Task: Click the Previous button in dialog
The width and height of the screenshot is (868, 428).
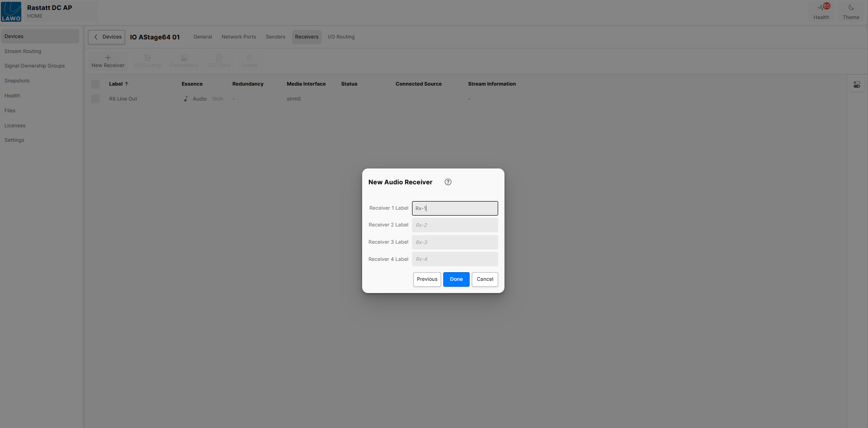Action: pyautogui.click(x=427, y=279)
